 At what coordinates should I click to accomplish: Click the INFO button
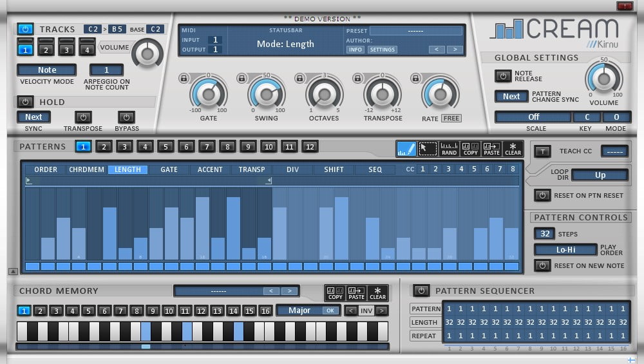point(355,50)
